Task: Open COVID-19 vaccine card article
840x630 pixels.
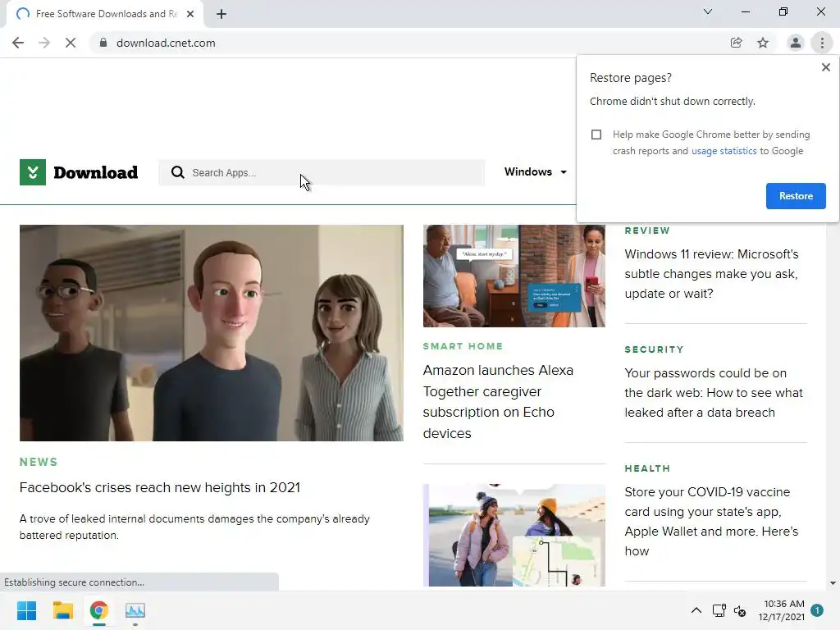Action: [711, 521]
